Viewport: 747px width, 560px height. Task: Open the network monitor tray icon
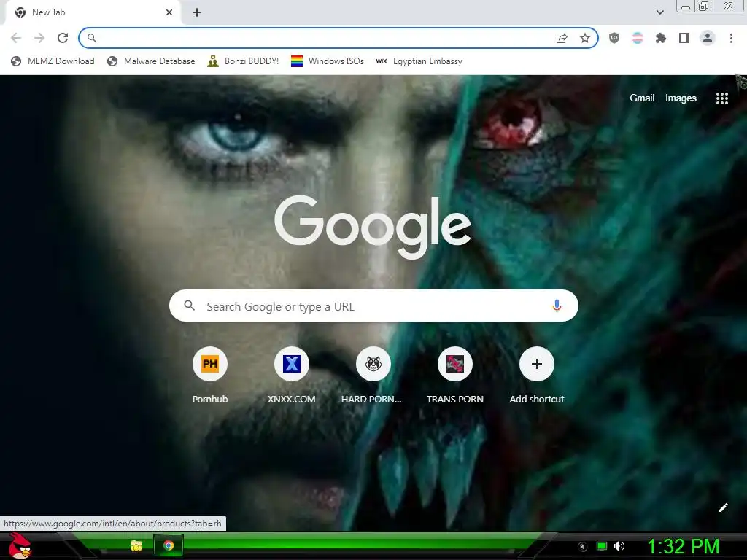(602, 546)
